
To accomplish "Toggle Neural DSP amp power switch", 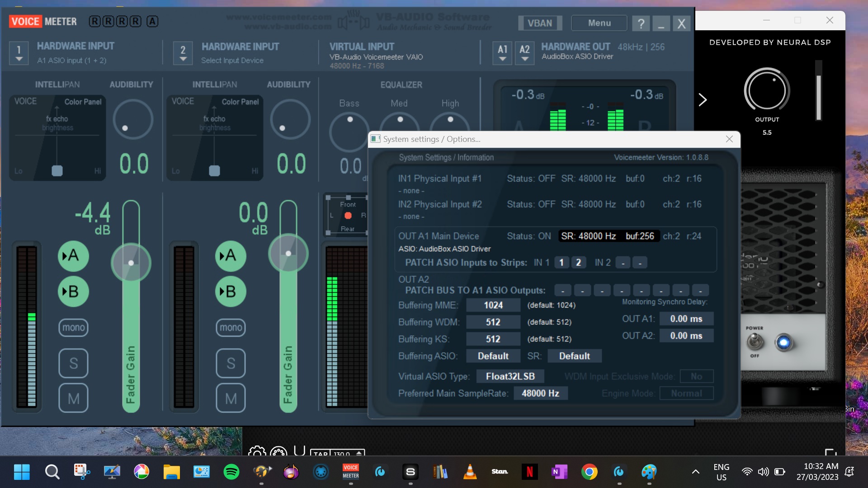I will tap(754, 342).
